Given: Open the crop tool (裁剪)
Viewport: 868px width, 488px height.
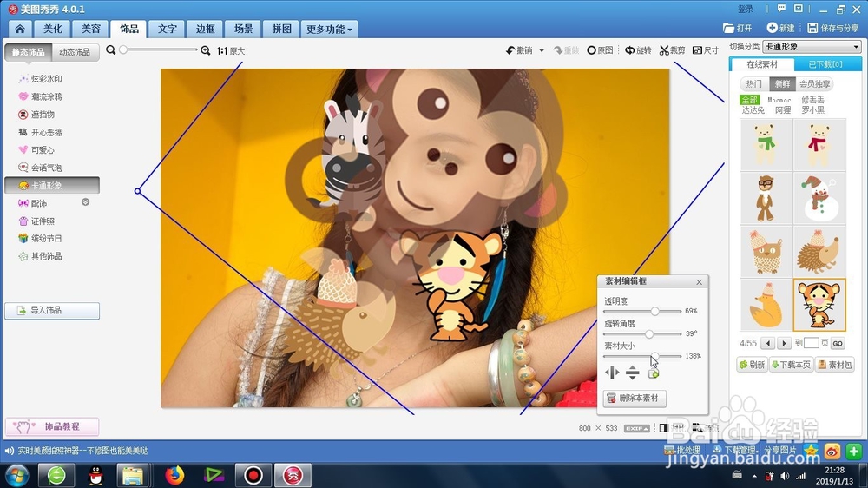Looking at the screenshot, I should tap(672, 50).
